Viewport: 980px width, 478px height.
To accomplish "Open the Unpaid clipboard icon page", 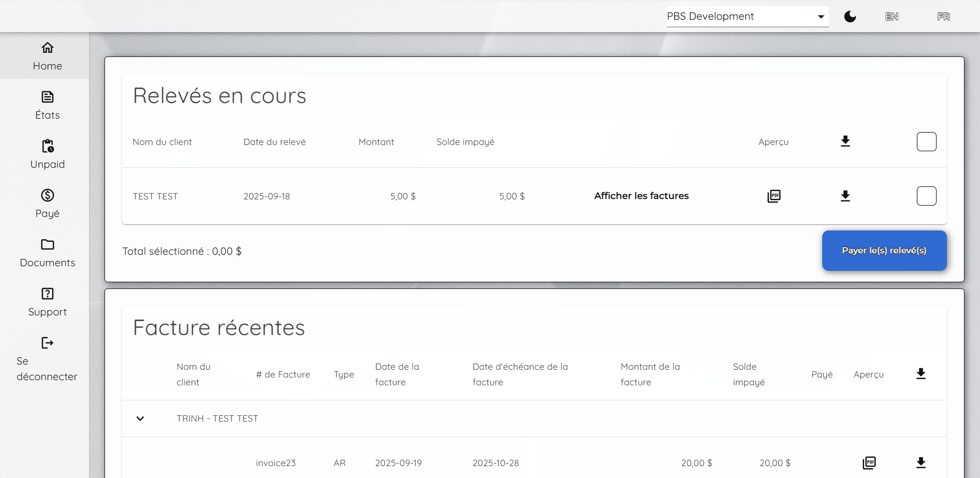I will tap(47, 154).
